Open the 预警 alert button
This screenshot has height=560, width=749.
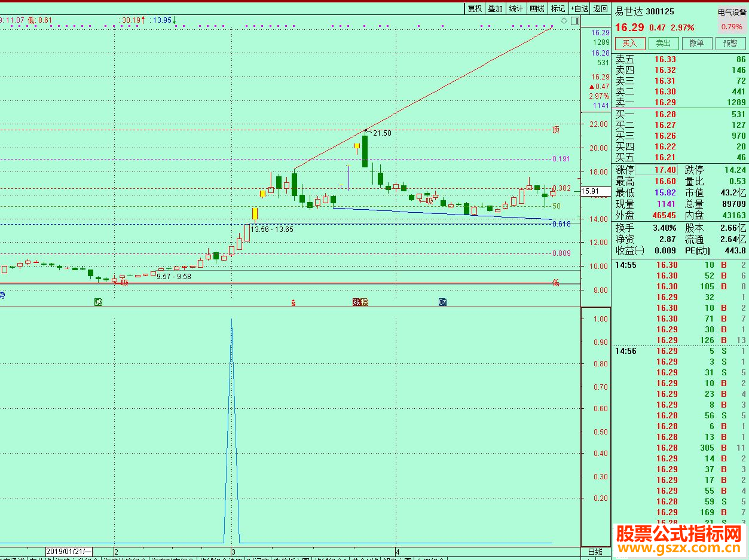click(730, 44)
